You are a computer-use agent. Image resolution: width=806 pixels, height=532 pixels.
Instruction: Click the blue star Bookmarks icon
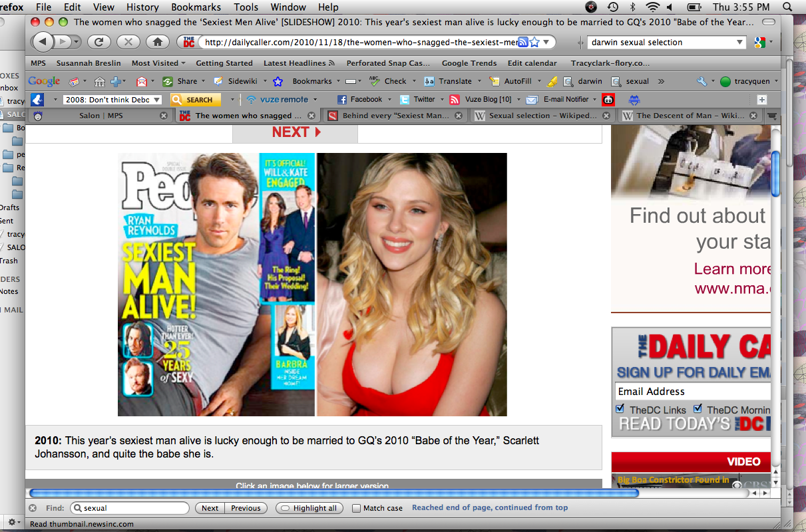[x=278, y=81]
